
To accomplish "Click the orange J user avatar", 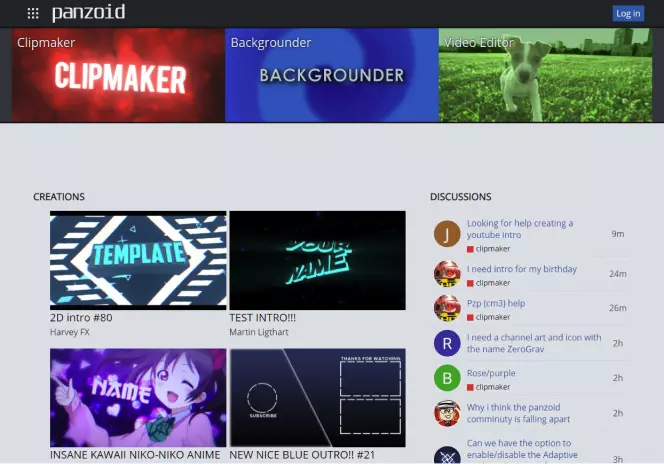I will click(447, 233).
